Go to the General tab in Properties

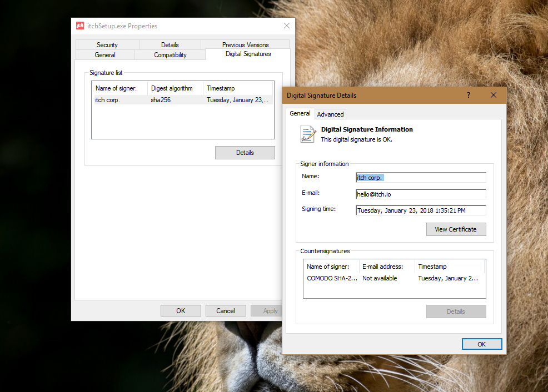tap(105, 55)
